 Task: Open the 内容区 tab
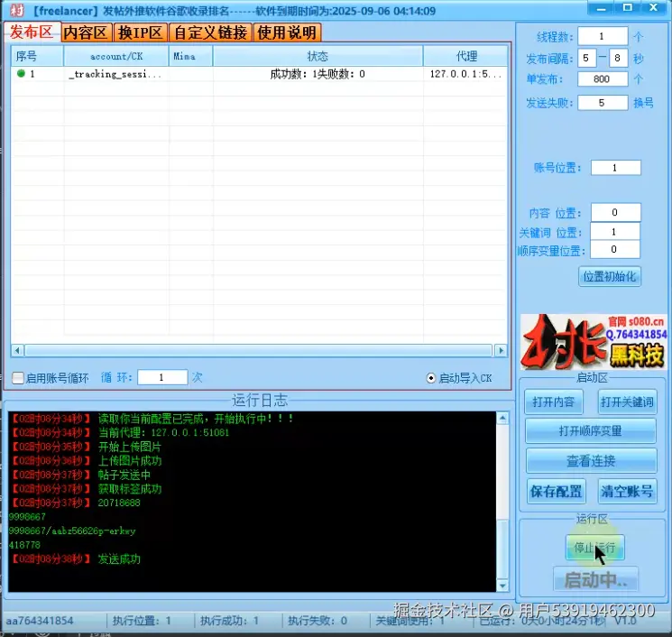[86, 32]
